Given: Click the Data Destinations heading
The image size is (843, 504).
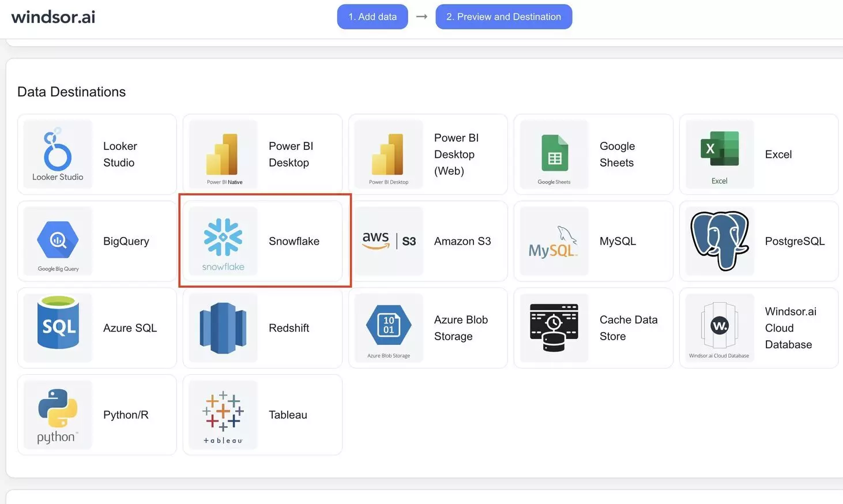Looking at the screenshot, I should (x=71, y=92).
